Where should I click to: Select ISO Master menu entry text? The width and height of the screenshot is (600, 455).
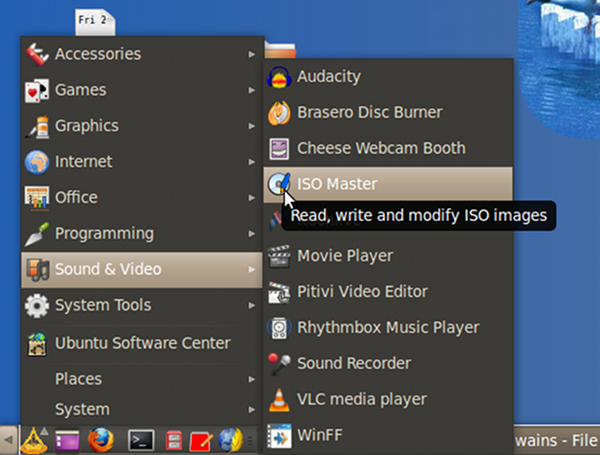[337, 184]
